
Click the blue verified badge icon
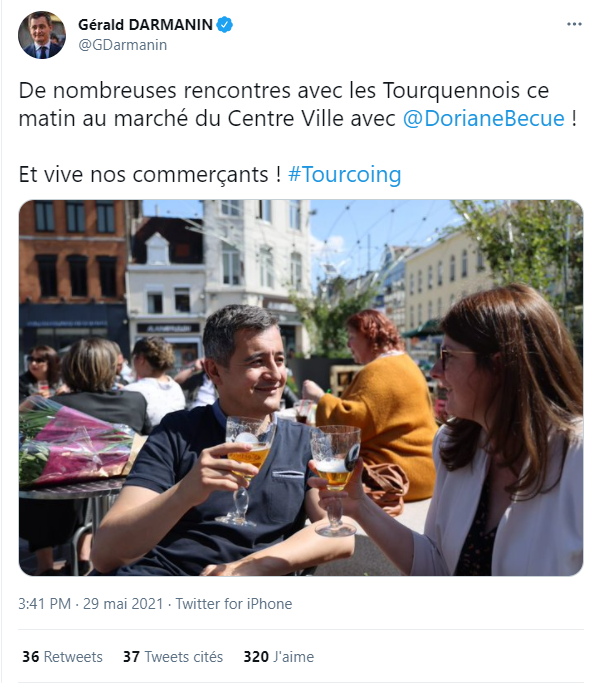tap(225, 24)
